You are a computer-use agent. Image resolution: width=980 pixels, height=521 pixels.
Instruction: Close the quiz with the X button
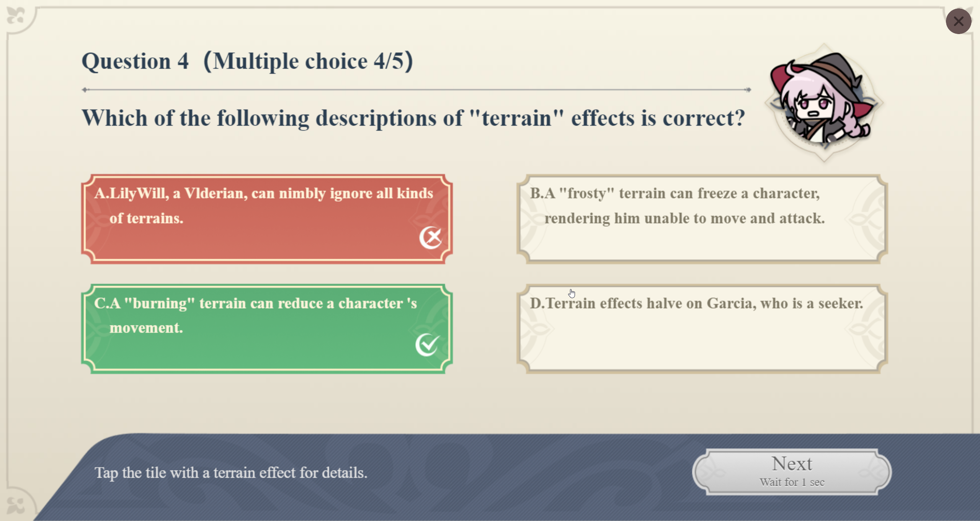[x=958, y=21]
